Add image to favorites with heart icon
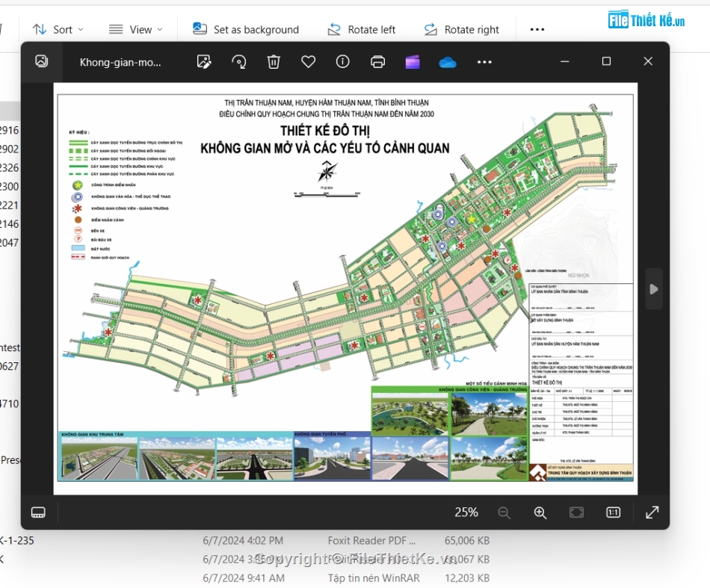 pyautogui.click(x=309, y=61)
